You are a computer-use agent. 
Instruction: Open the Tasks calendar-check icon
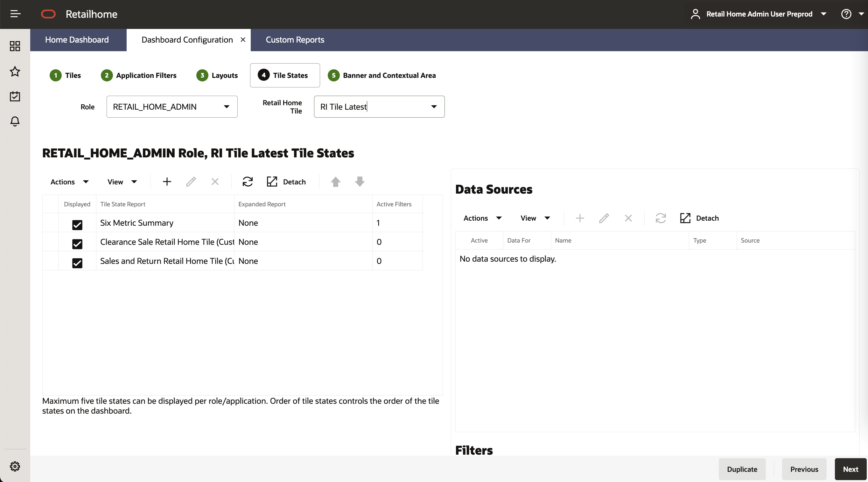tap(15, 96)
